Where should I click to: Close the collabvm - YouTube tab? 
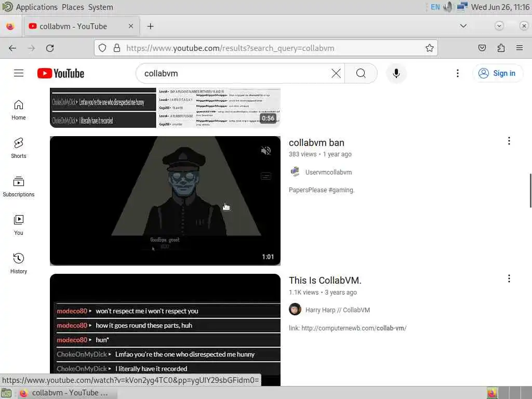[x=130, y=26]
